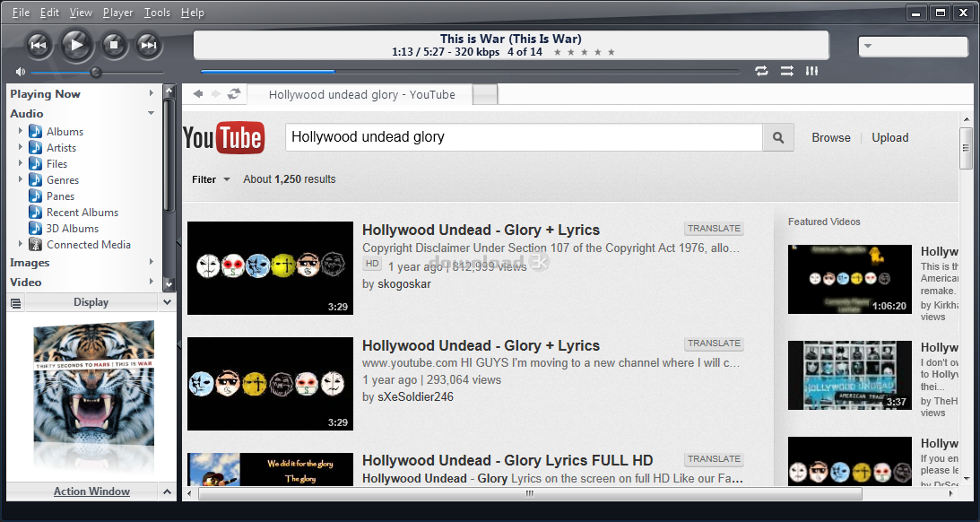980x522 pixels.
Task: Open the 3:37 featured video thumbnail
Action: click(849, 375)
